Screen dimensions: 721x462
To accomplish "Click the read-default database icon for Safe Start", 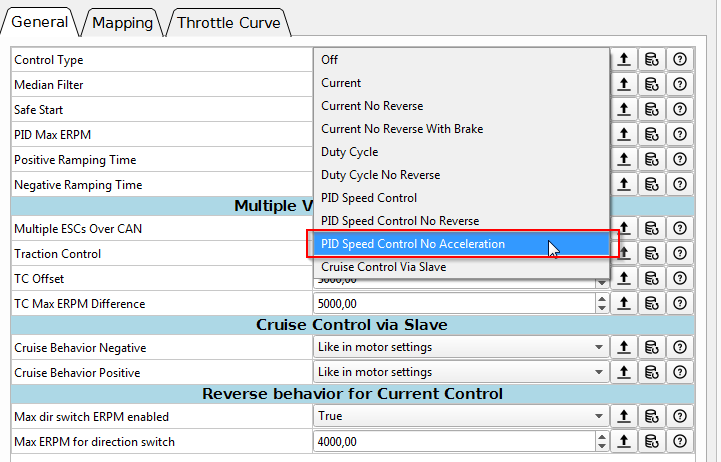I will click(652, 110).
